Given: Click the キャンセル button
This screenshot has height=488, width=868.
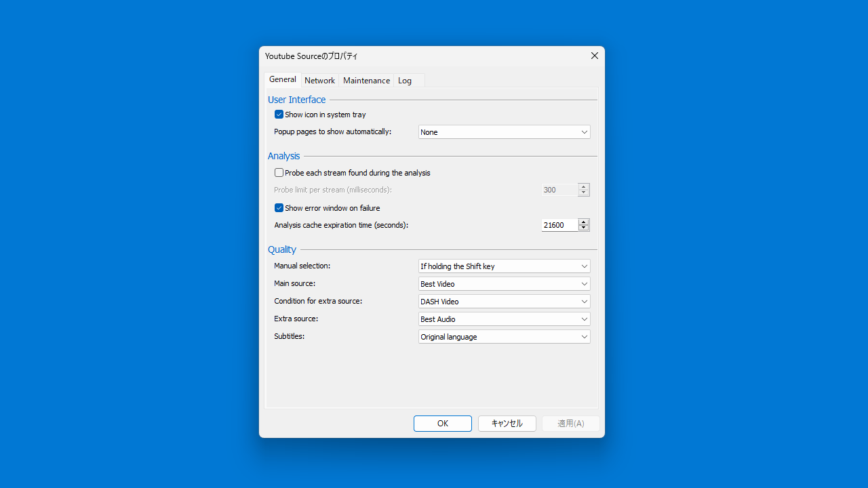Looking at the screenshot, I should pos(507,424).
